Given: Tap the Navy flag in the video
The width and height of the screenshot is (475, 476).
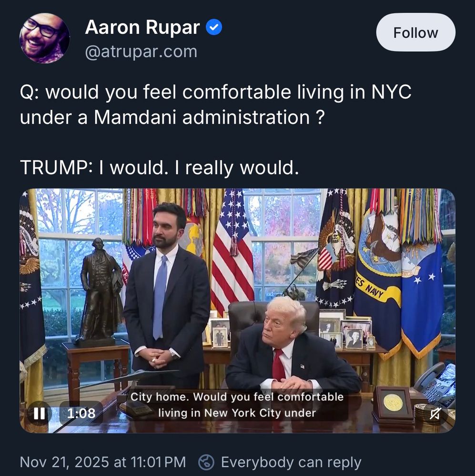Looking at the screenshot, I should click(x=378, y=273).
